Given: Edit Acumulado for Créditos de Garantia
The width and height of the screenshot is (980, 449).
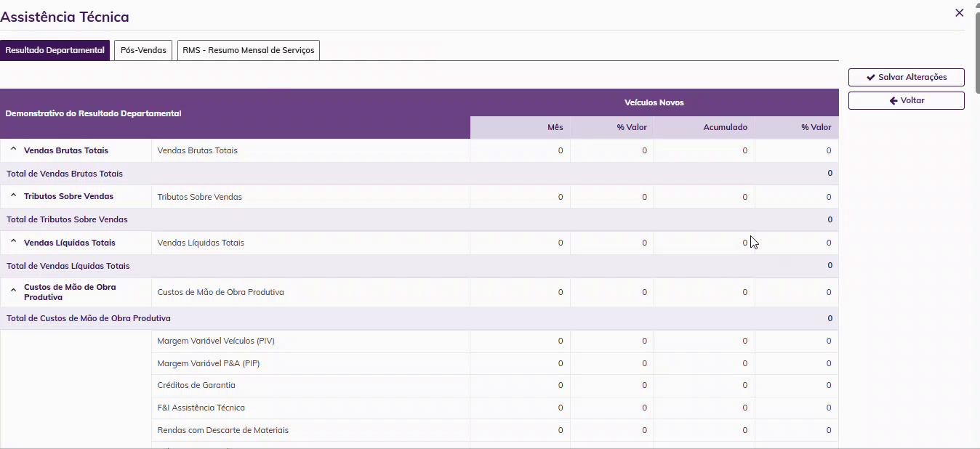Looking at the screenshot, I should click(x=704, y=385).
